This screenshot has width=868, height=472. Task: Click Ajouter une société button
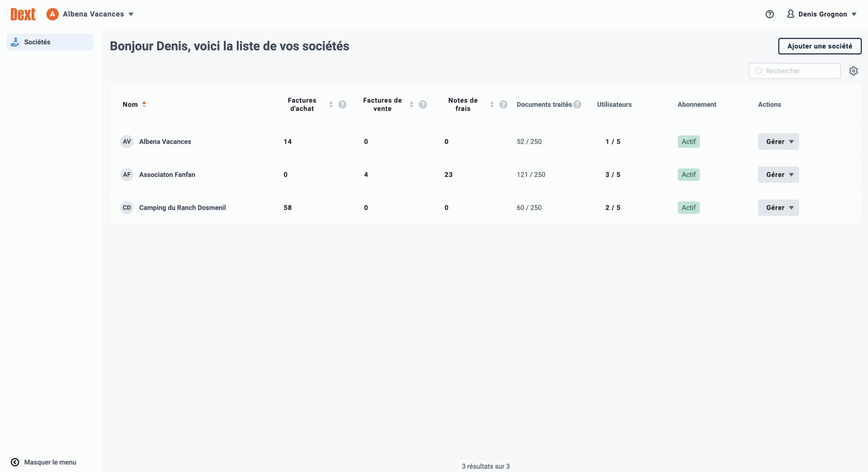coord(820,46)
